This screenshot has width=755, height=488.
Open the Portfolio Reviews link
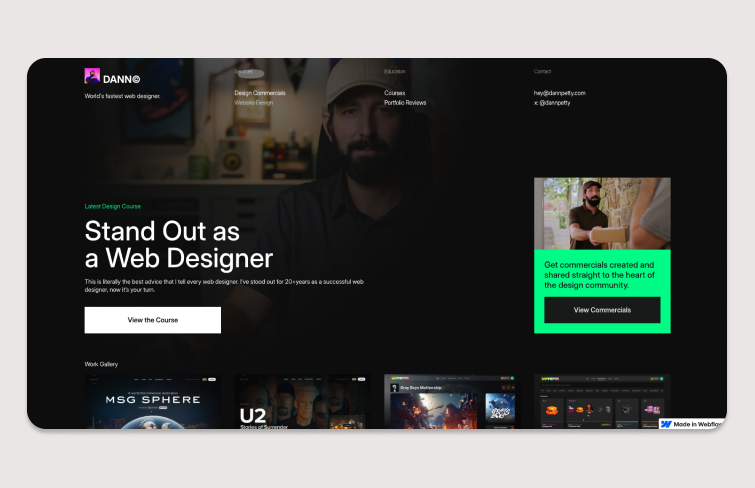405,103
